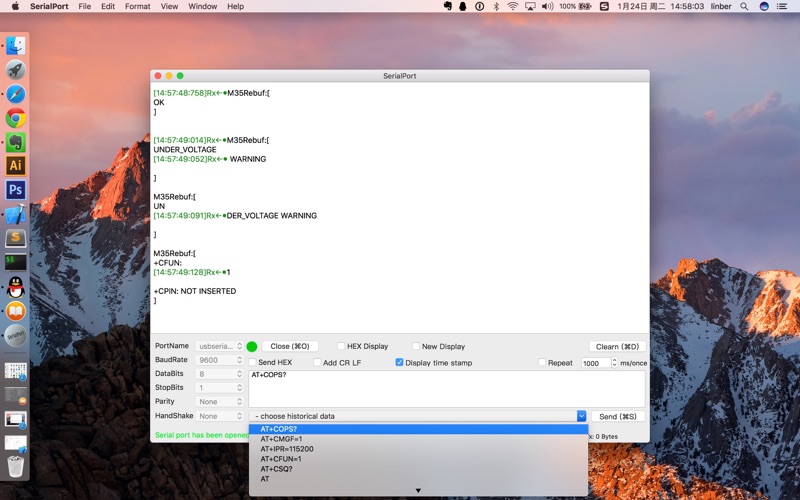Open Evernote from the dock
Screen dimensions: 800x500
click(15, 142)
